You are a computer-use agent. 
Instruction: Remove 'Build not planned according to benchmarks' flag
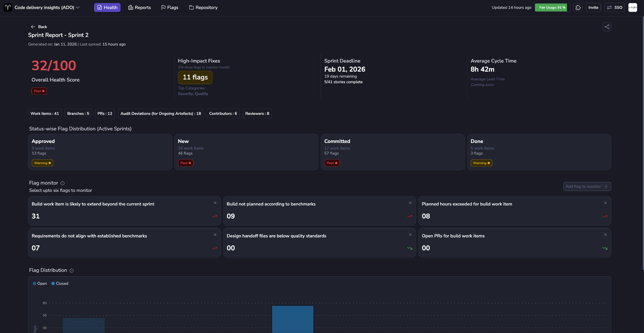(x=410, y=203)
